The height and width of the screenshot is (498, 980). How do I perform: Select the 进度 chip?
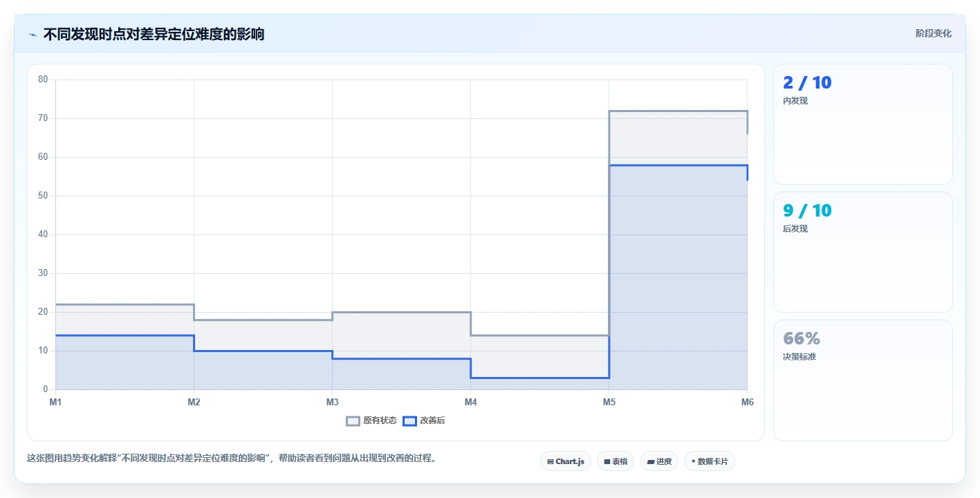pos(659,461)
